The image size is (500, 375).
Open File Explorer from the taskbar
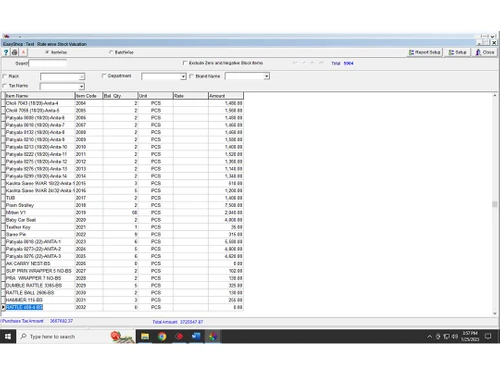[x=145, y=337]
